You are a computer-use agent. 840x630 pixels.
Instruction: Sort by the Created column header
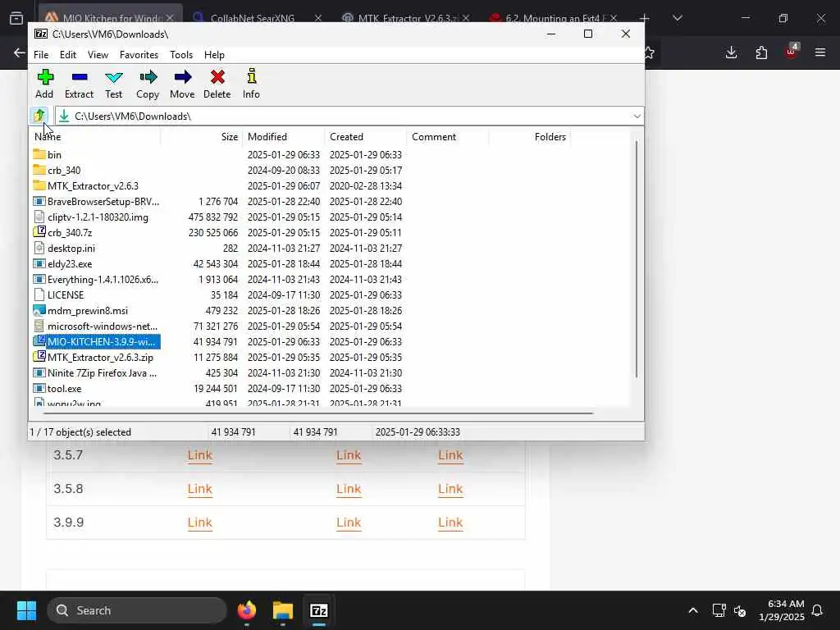click(x=365, y=137)
